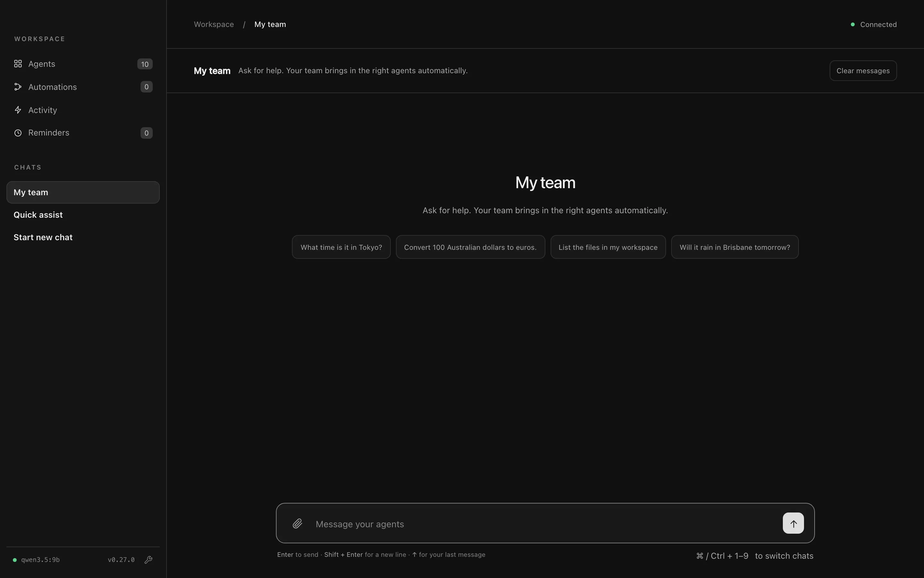
Task: Open settings via the wrench icon
Action: 149,560
